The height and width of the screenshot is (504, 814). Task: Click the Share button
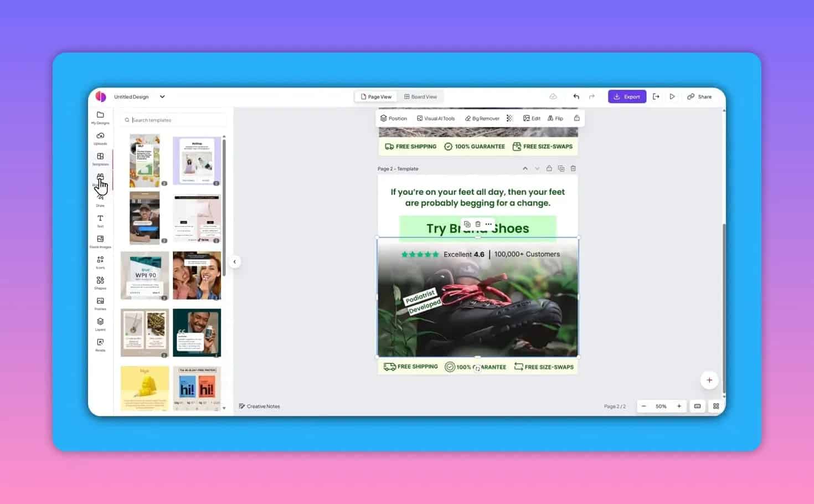pyautogui.click(x=699, y=96)
